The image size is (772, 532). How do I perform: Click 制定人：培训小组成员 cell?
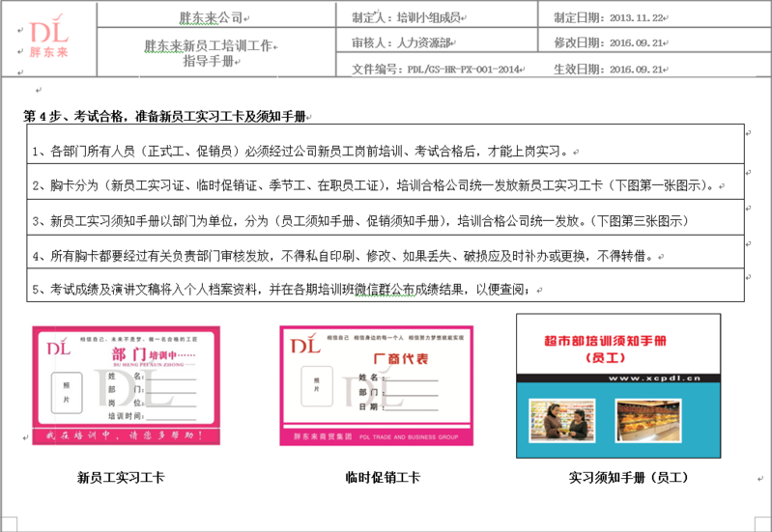click(406, 17)
